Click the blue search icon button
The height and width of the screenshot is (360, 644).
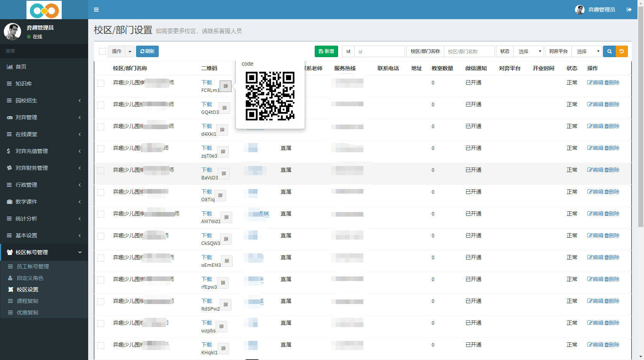pyautogui.click(x=609, y=51)
